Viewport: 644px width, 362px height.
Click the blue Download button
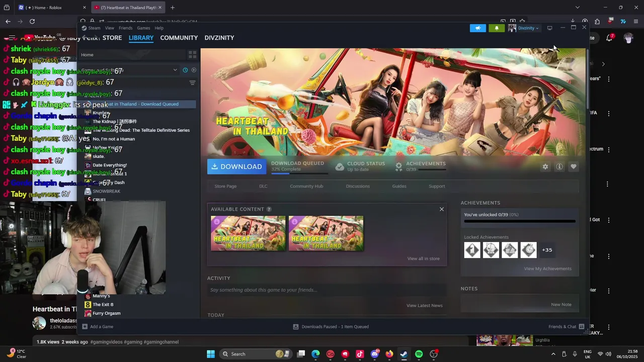point(237,166)
